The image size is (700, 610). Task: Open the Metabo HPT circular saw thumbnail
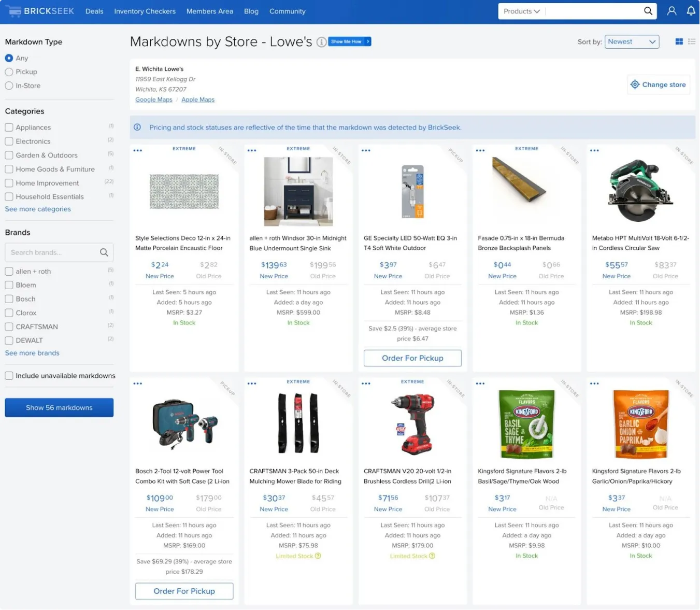coord(640,191)
